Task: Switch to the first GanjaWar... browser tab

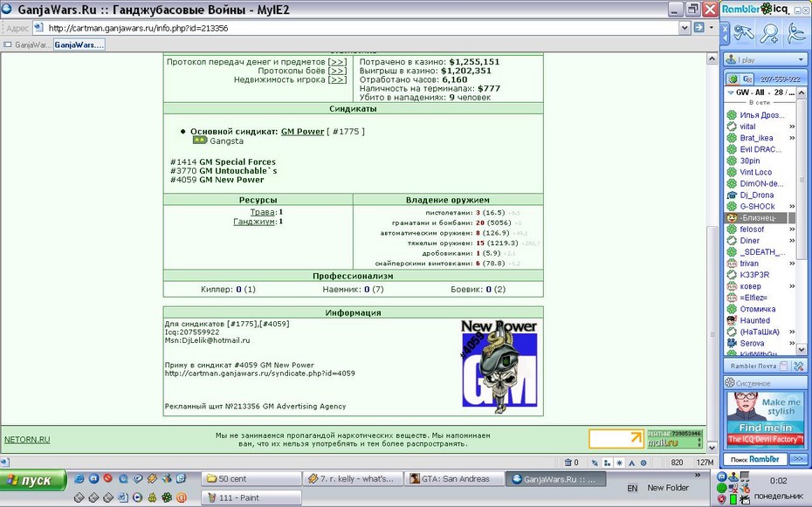Action: coord(27,45)
